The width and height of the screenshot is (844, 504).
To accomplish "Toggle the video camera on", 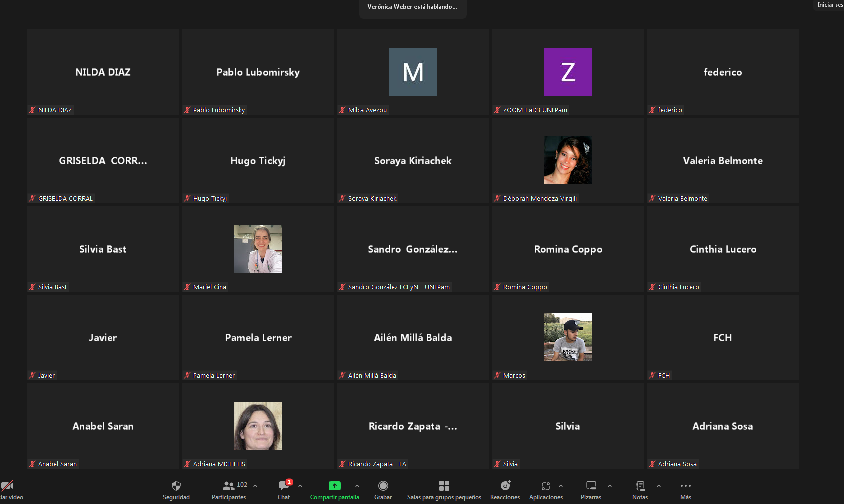I will click(7, 486).
